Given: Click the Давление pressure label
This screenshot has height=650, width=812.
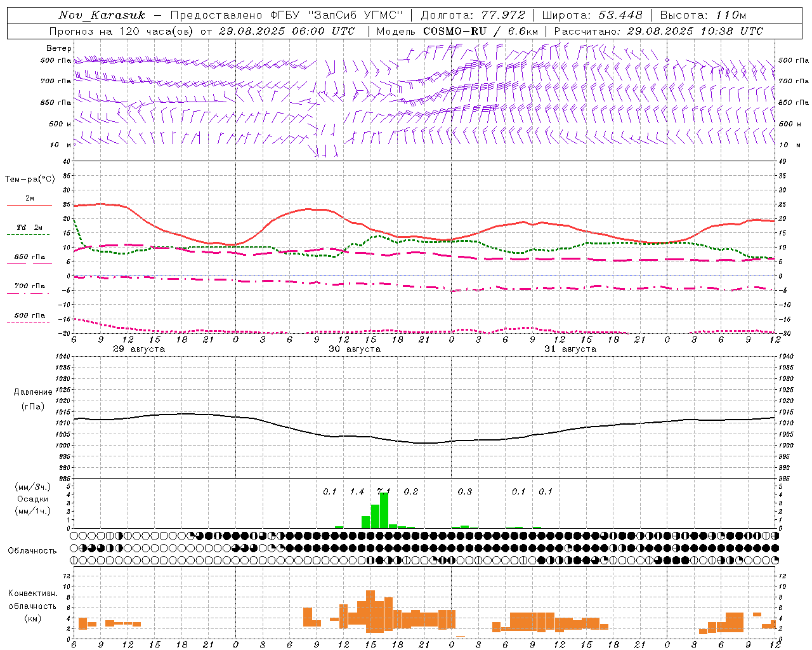Looking at the screenshot, I should point(33,392).
